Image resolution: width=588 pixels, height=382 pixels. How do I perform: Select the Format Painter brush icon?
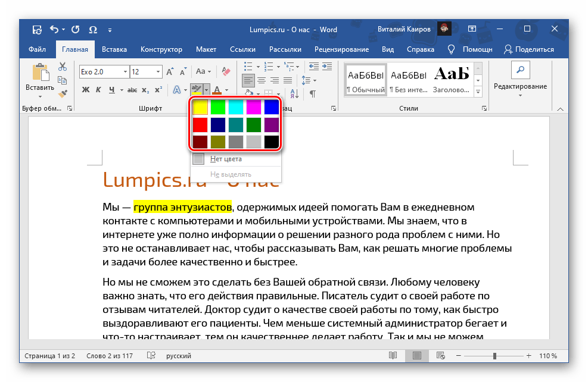63,93
